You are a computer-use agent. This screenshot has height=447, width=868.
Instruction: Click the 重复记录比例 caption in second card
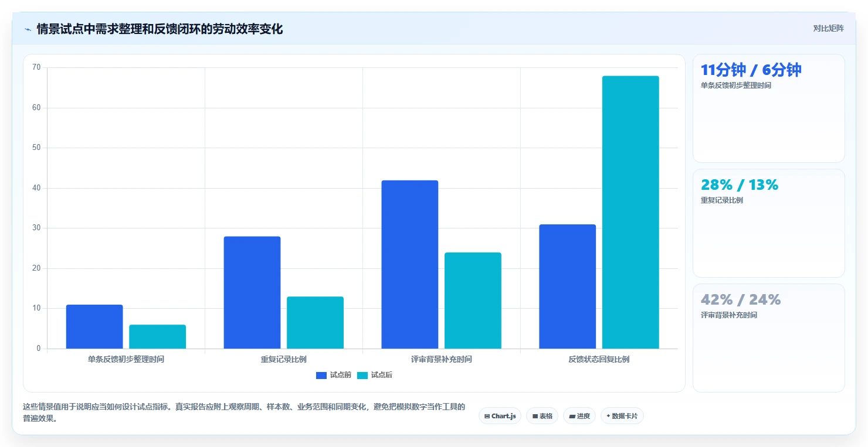coord(722,200)
